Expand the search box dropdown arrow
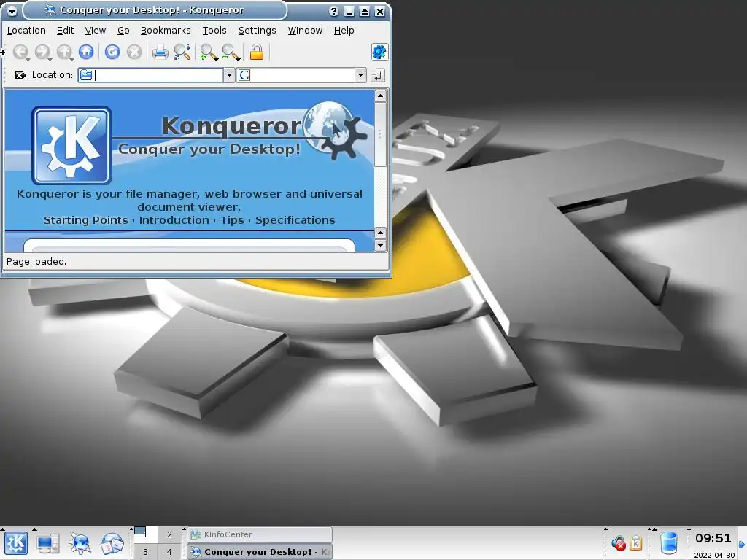Screen dimensions: 747x560 [x=360, y=75]
